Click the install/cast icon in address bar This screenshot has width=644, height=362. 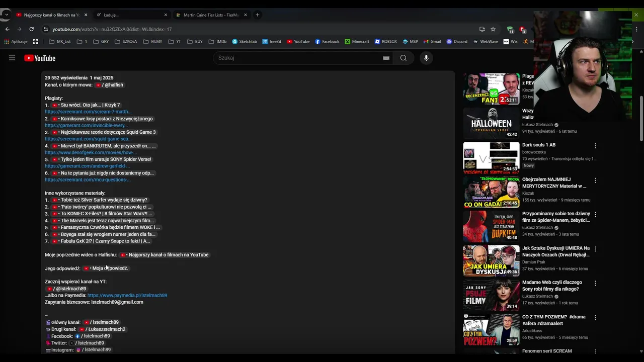[x=482, y=29]
